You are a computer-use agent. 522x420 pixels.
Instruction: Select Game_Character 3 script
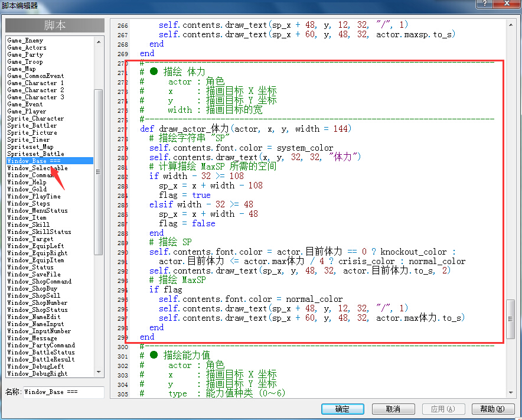click(35, 97)
